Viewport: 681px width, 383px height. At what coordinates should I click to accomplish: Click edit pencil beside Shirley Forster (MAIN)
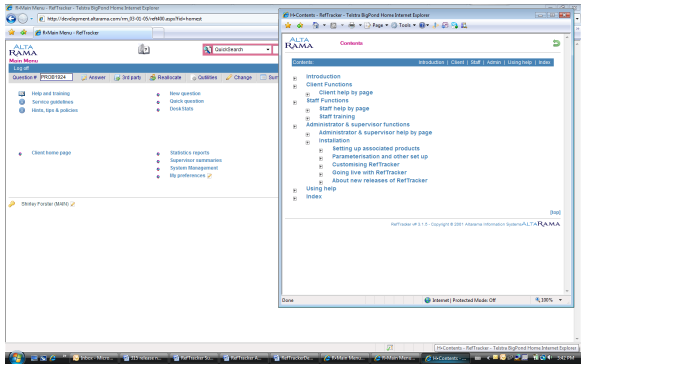tap(73, 204)
